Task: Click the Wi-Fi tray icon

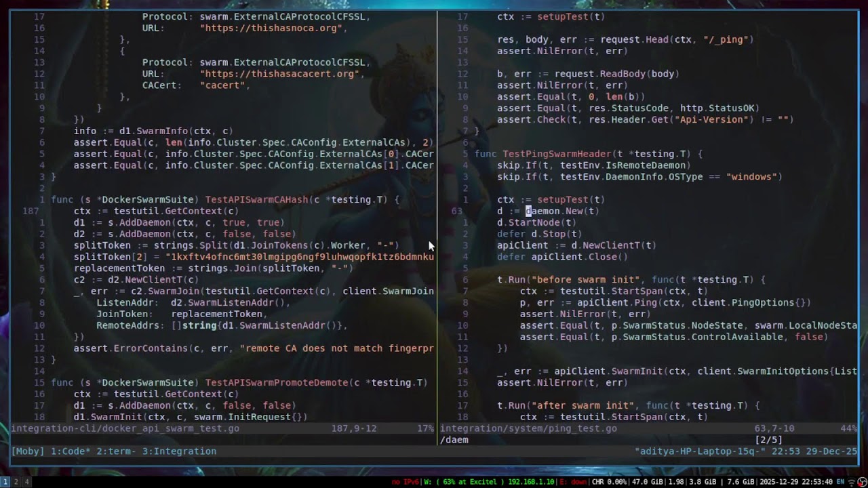Action: point(852,482)
